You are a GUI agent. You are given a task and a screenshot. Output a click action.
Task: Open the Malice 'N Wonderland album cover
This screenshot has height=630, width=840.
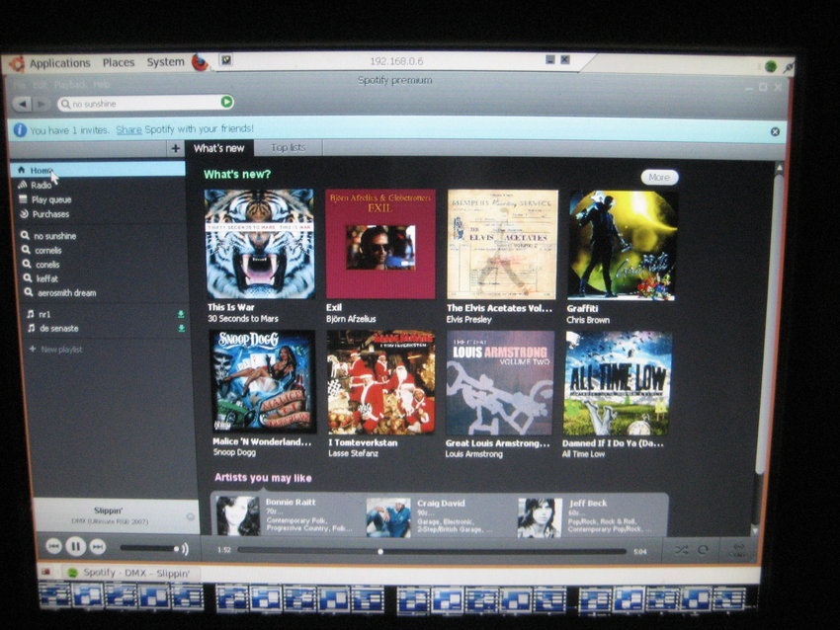tap(264, 381)
